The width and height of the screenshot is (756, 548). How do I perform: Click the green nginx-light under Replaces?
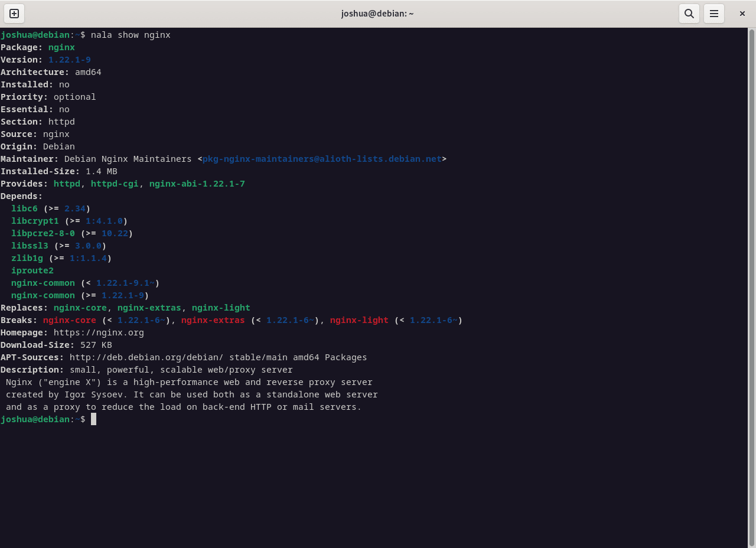coord(221,308)
